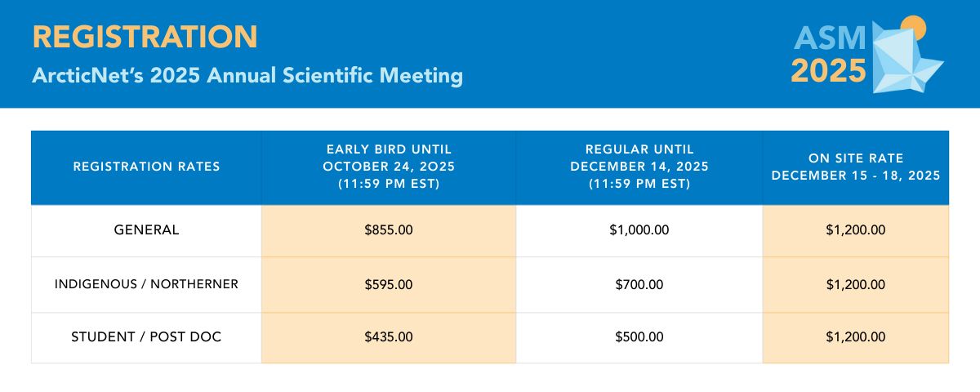Click the General row label
This screenshot has width=980, height=392.
coord(146,230)
